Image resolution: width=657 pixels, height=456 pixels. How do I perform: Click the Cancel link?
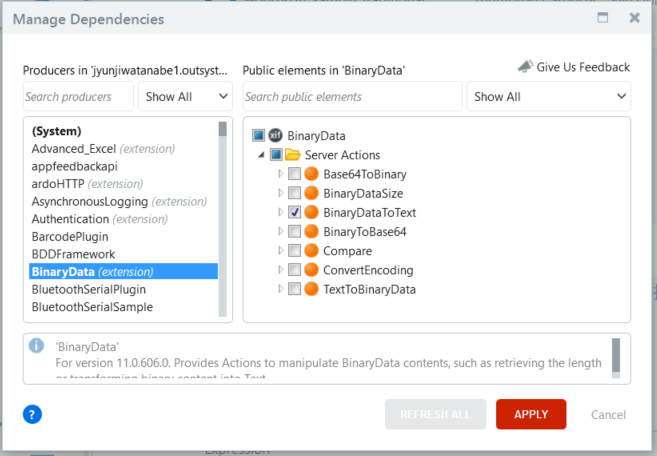point(608,415)
